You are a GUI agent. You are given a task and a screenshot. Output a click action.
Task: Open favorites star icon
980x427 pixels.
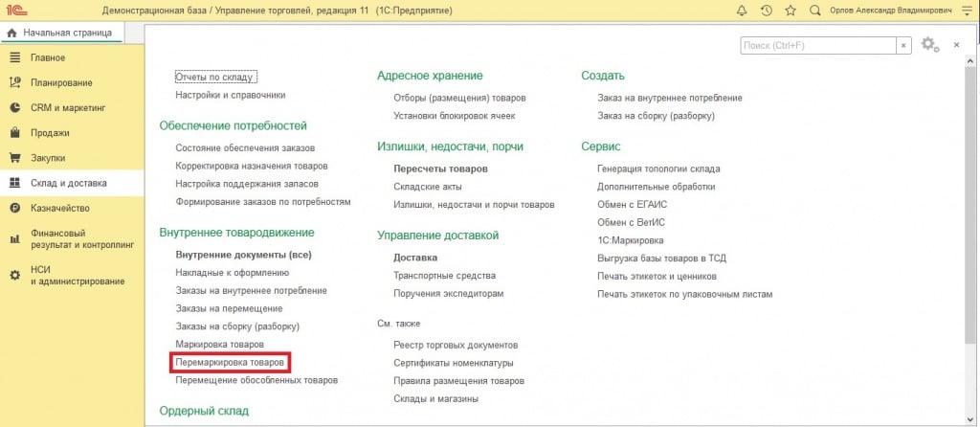pyautogui.click(x=790, y=11)
